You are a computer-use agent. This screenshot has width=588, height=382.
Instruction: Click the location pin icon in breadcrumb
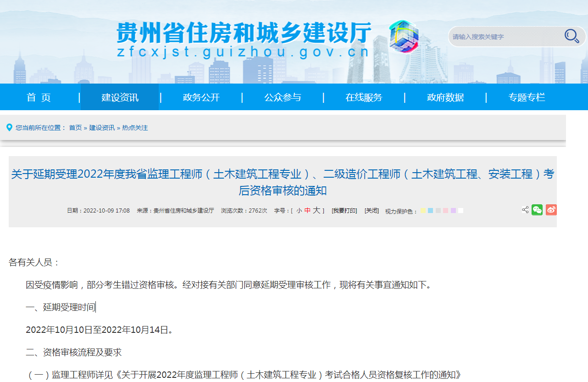click(9, 127)
